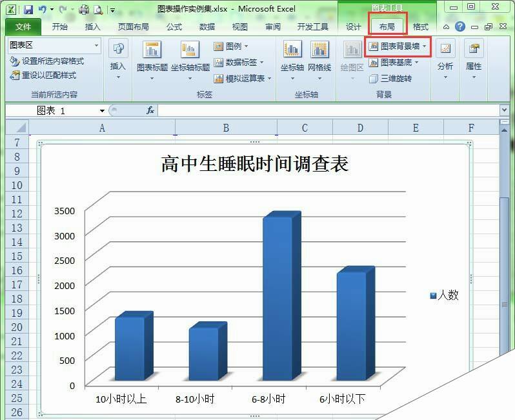
Task: Click the Redo arrow icon
Action: [x=63, y=10]
